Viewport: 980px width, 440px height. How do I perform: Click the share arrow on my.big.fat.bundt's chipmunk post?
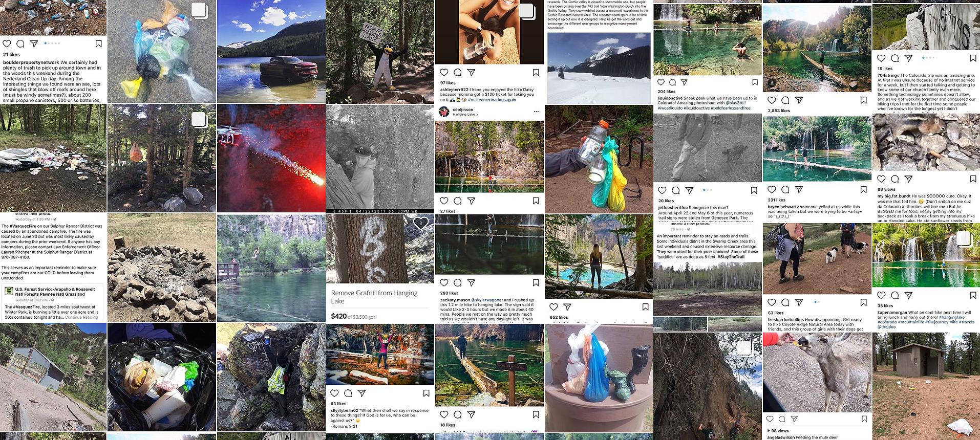click(x=908, y=179)
